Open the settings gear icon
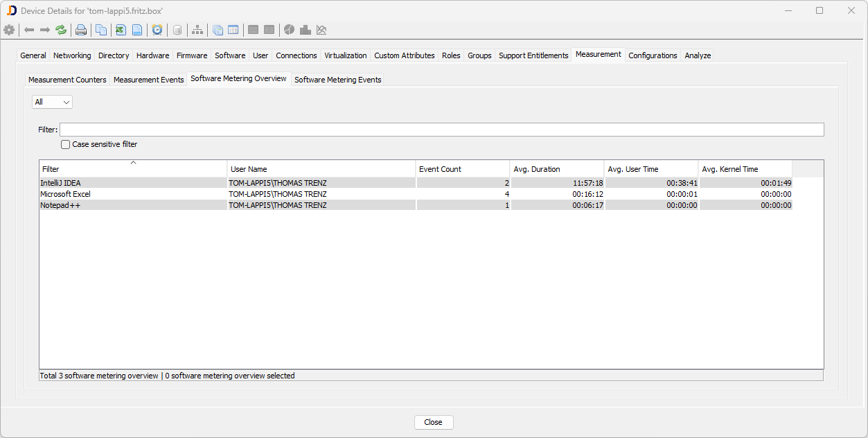 click(10, 30)
